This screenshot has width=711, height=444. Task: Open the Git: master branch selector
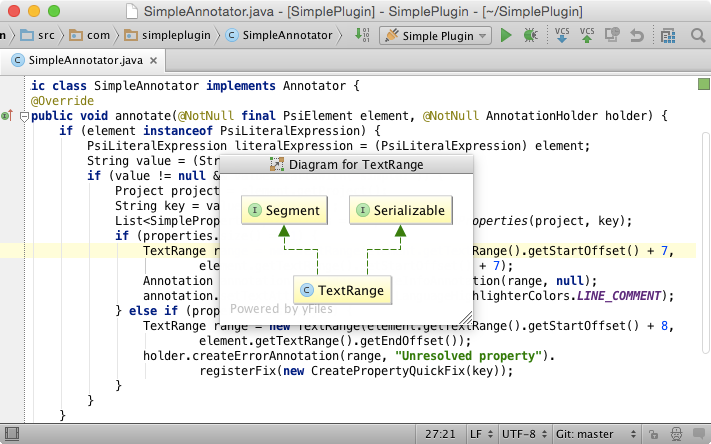pyautogui.click(x=596, y=434)
